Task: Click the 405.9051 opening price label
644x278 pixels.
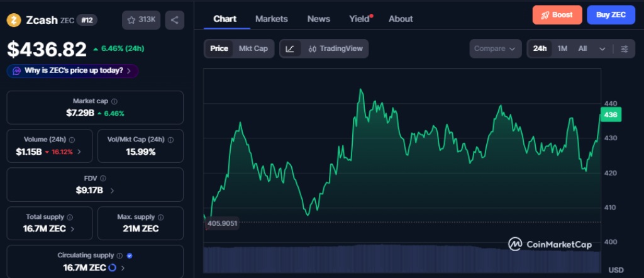Action: coord(222,223)
